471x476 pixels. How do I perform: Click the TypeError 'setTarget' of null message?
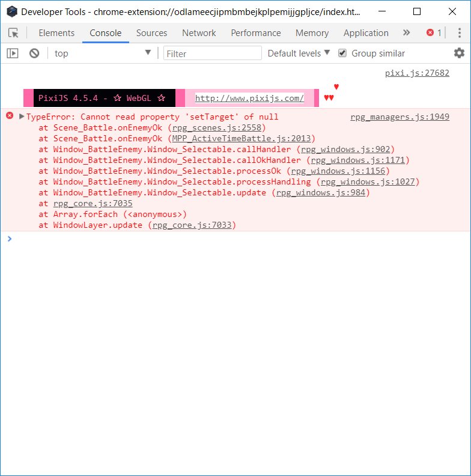click(152, 117)
